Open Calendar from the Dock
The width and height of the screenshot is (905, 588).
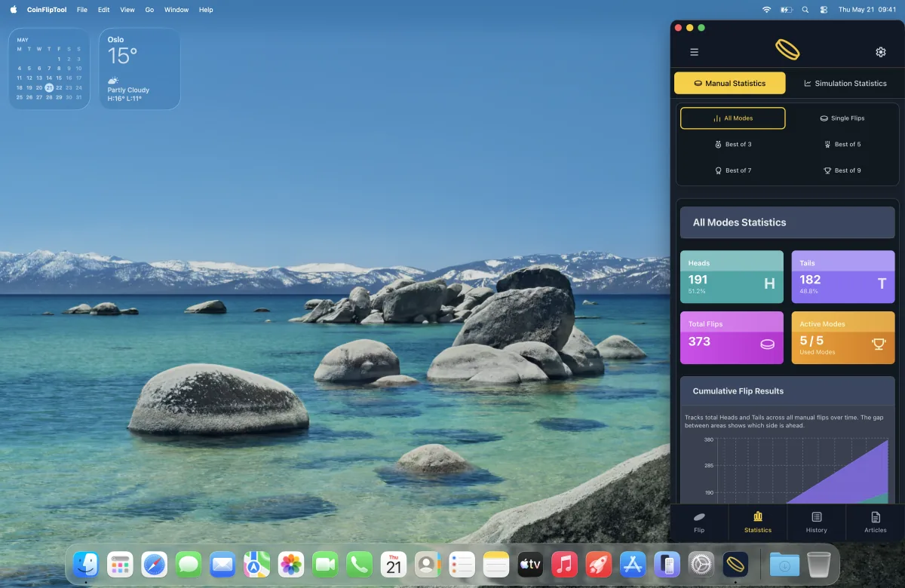tap(394, 564)
